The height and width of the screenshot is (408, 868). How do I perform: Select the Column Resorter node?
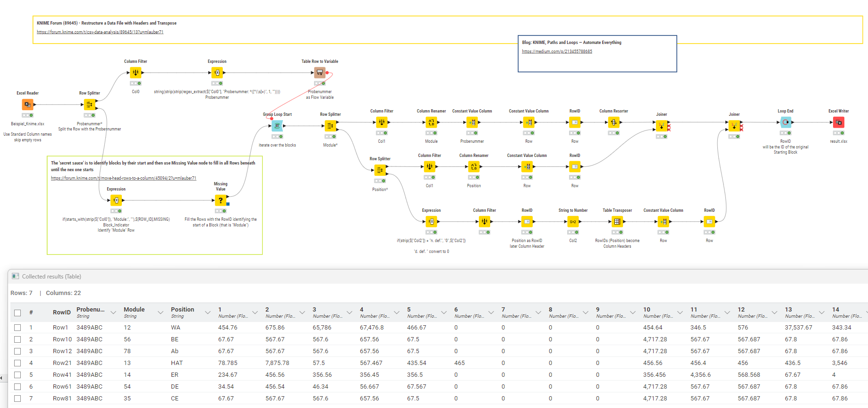coord(613,122)
